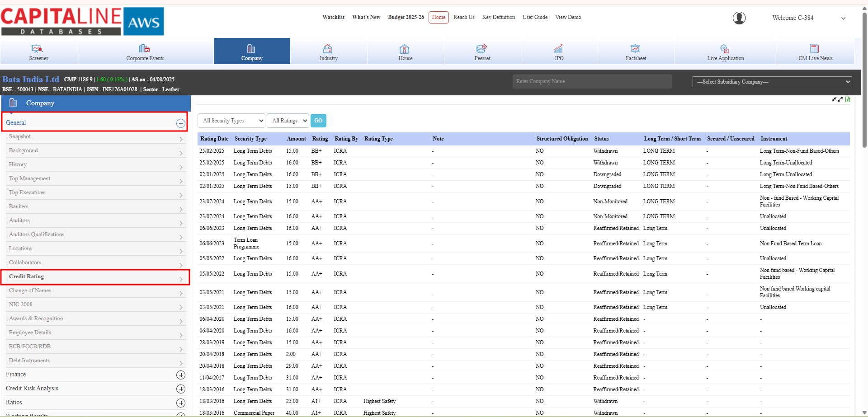The image size is (868, 417).
Task: Expand the Credit Risk Analysis section
Action: click(x=180, y=389)
